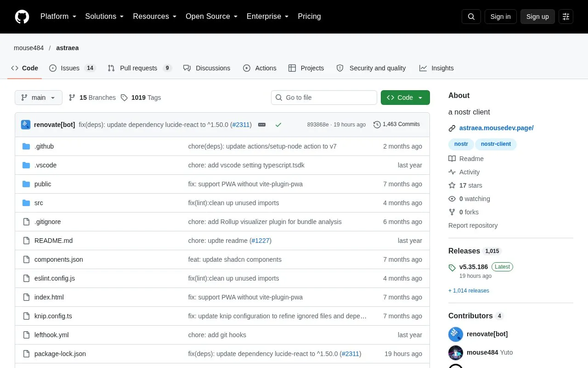Visit astraea.mousedev.page link
The image size is (588, 368).
[496, 128]
